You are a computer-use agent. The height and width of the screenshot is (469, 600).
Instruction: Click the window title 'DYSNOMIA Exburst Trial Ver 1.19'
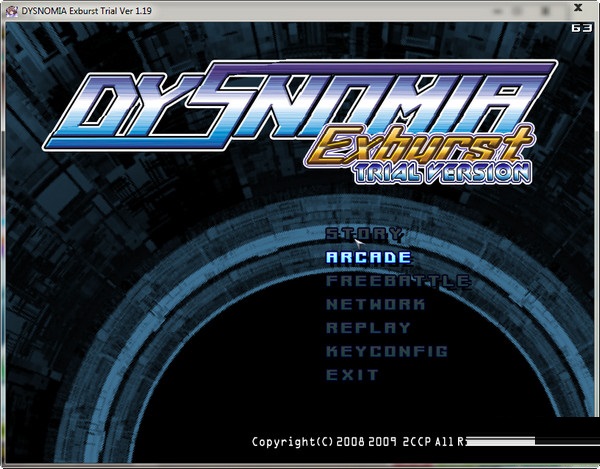coord(86,11)
